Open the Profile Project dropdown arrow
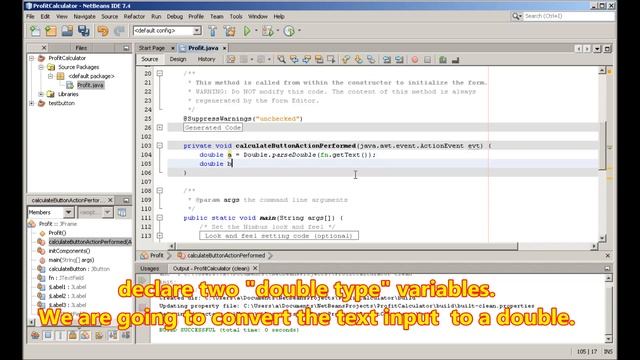 (299, 31)
